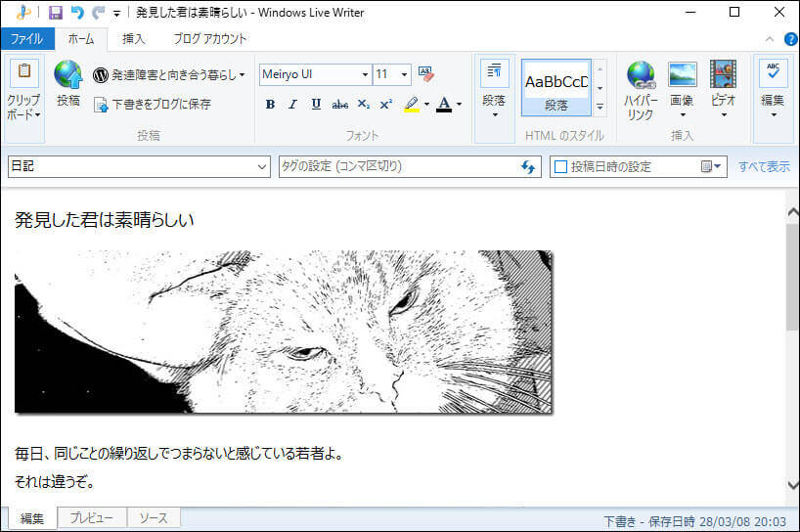
Task: Apply the yellow highlight color
Action: pos(411,105)
